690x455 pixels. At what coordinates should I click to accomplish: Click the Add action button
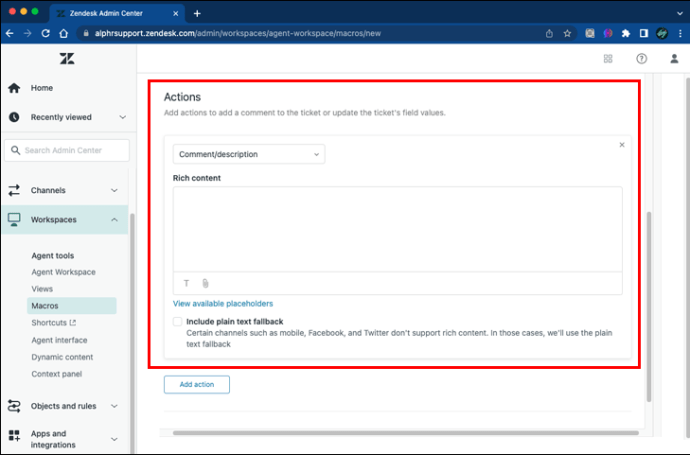[196, 384]
